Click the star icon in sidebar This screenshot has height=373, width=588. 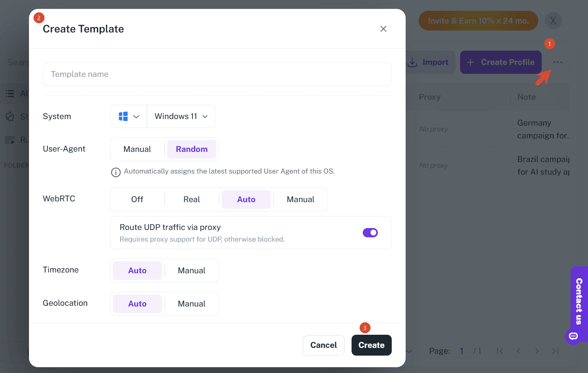click(10, 116)
